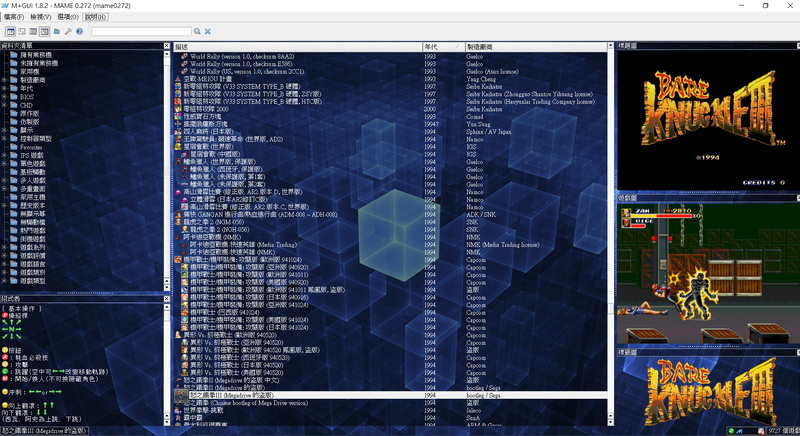Expand the 製造廠商 folder tree node

coord(4,80)
